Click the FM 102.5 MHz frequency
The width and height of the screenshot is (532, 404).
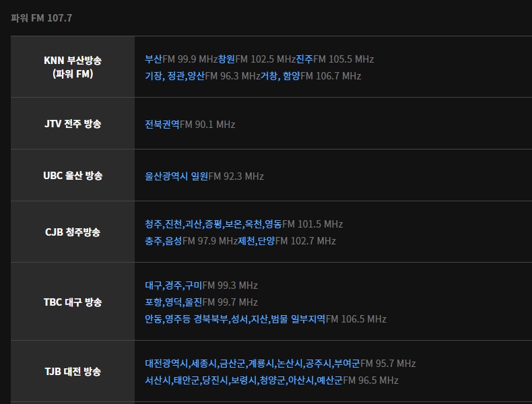point(265,59)
